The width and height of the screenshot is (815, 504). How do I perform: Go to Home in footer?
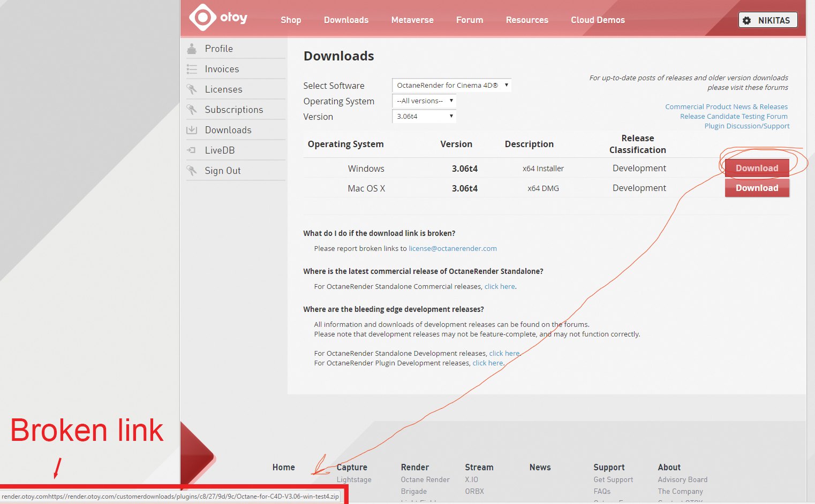[x=284, y=468]
